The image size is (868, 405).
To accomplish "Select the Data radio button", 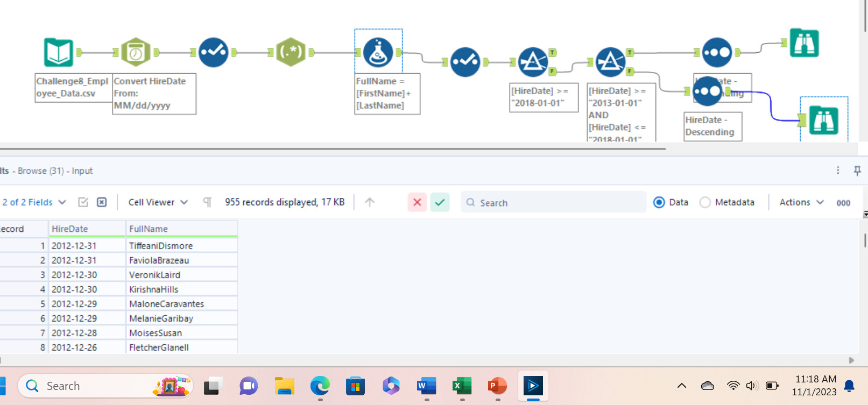I will (x=659, y=203).
